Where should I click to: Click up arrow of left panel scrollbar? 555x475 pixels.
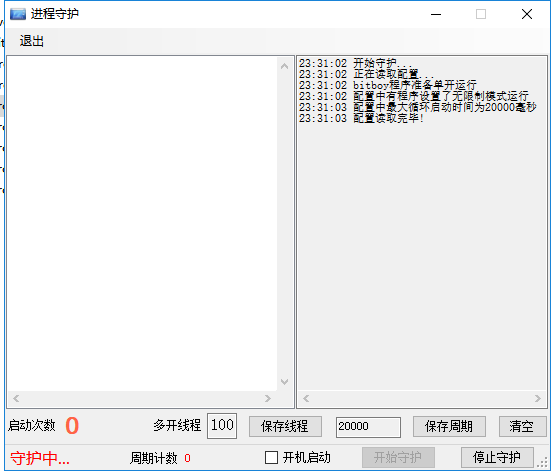tap(284, 66)
